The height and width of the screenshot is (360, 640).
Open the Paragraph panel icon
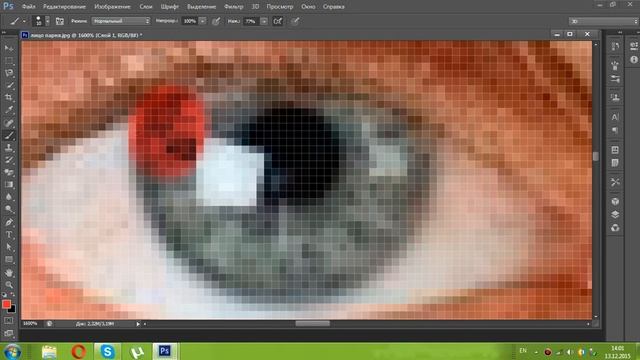615,130
